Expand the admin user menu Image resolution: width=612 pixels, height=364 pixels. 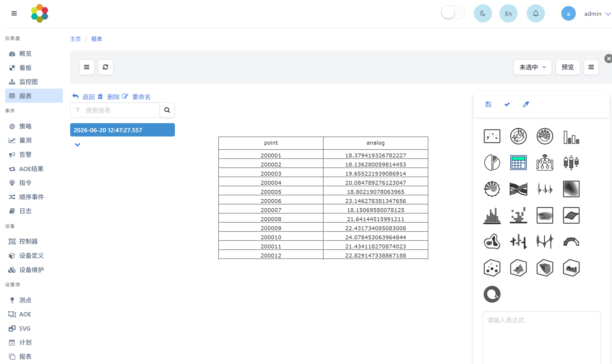pos(597,14)
